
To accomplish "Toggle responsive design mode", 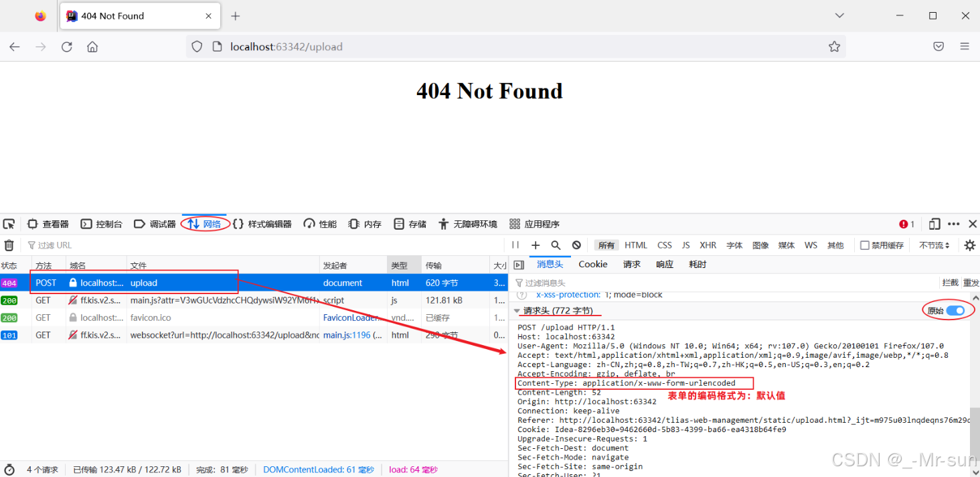I will [x=934, y=224].
